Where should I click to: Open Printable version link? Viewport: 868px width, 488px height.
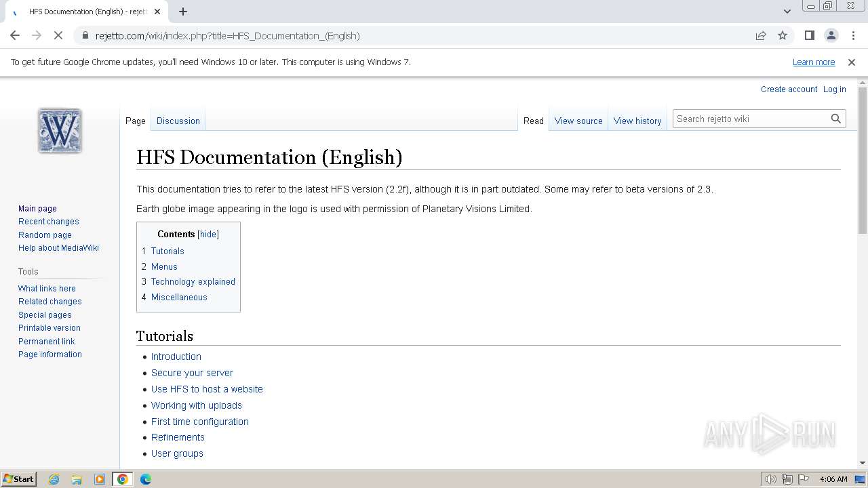50,328
